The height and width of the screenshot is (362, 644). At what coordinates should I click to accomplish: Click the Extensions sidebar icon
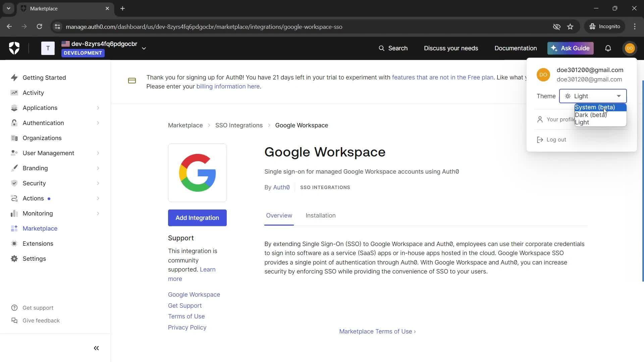coord(14,243)
